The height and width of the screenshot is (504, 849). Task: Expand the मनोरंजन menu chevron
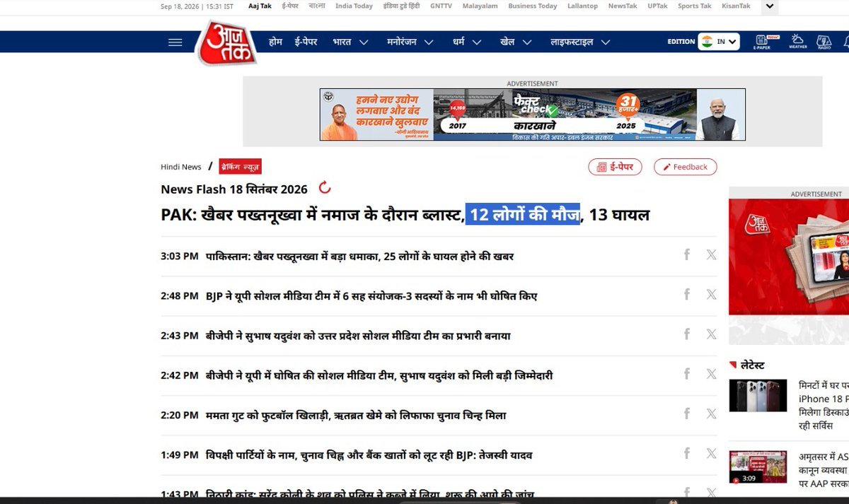pos(429,42)
